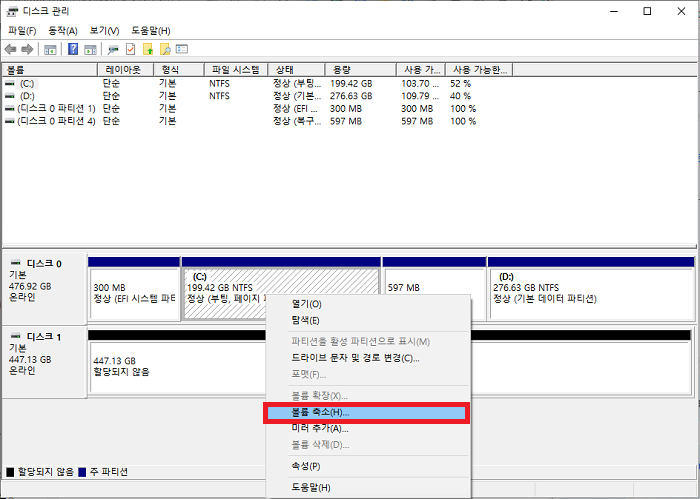
Task: Click drive icon beside 디스크 0 파티션 1
Action: [9, 108]
